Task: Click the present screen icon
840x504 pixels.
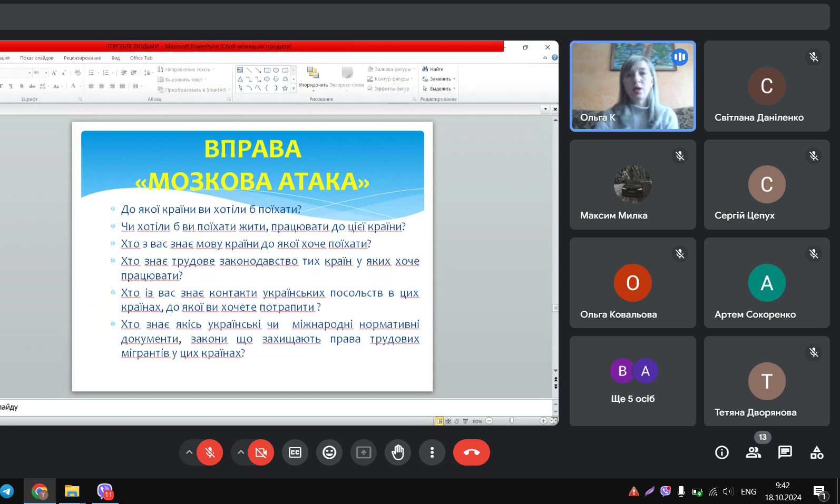Action: pyautogui.click(x=364, y=452)
